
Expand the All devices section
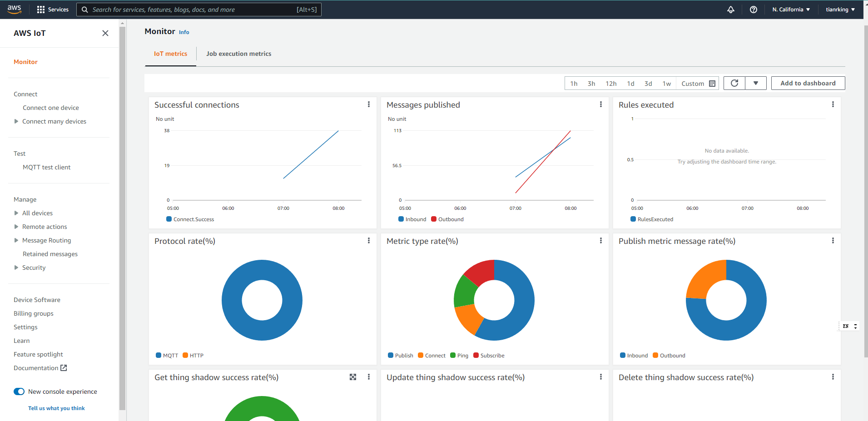(16, 213)
